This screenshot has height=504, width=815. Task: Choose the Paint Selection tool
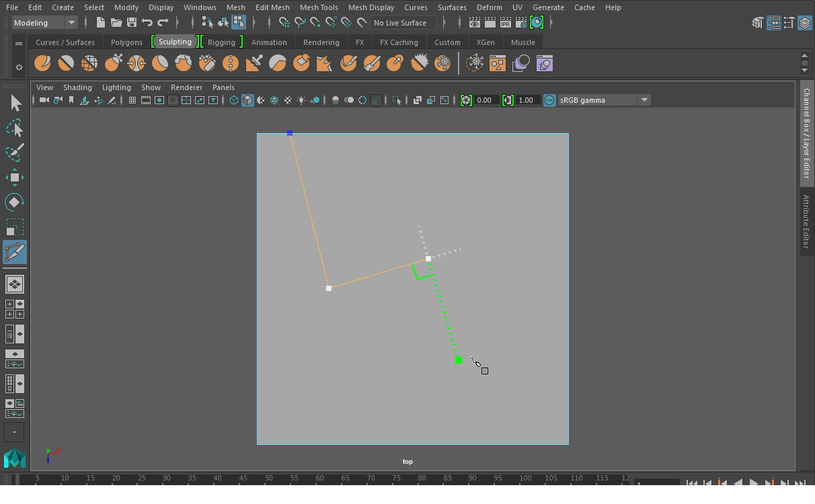coord(15,153)
